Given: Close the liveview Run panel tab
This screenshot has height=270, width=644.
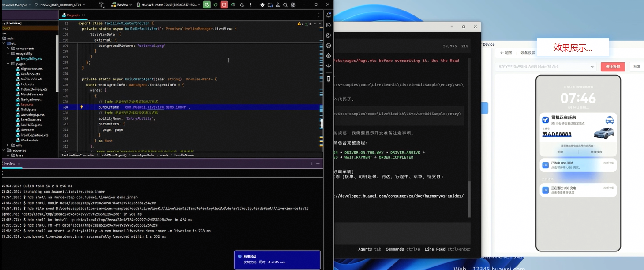Looking at the screenshot, I should click(19, 164).
